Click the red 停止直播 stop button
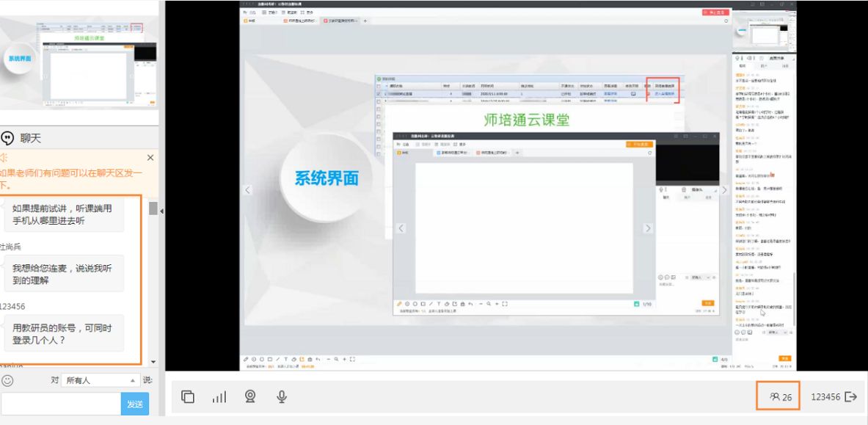 point(717,12)
